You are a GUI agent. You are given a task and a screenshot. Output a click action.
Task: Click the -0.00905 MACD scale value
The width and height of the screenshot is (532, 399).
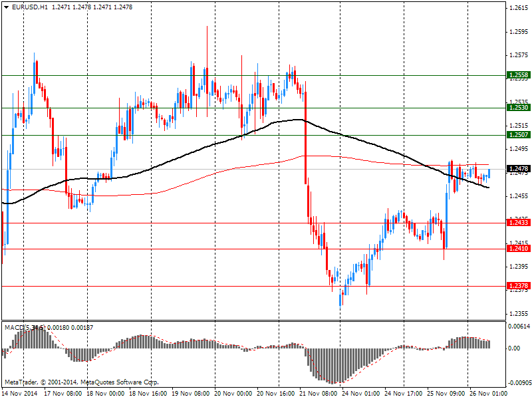pyautogui.click(x=519, y=383)
